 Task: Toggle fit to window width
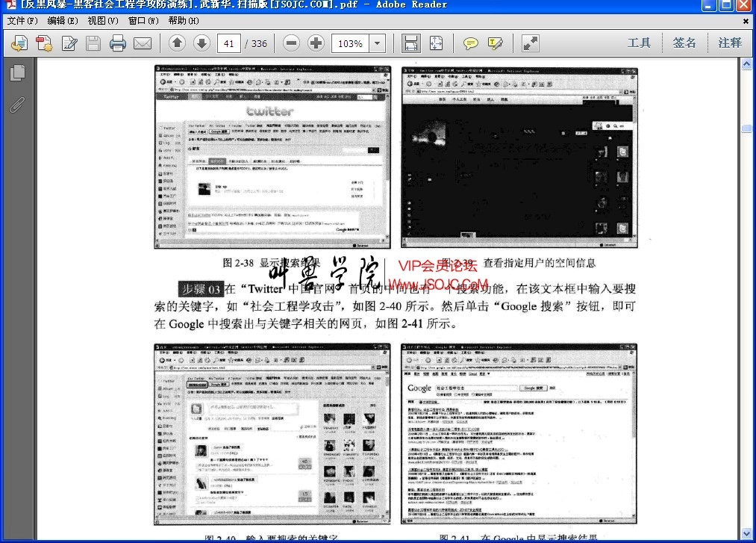pyautogui.click(x=410, y=43)
